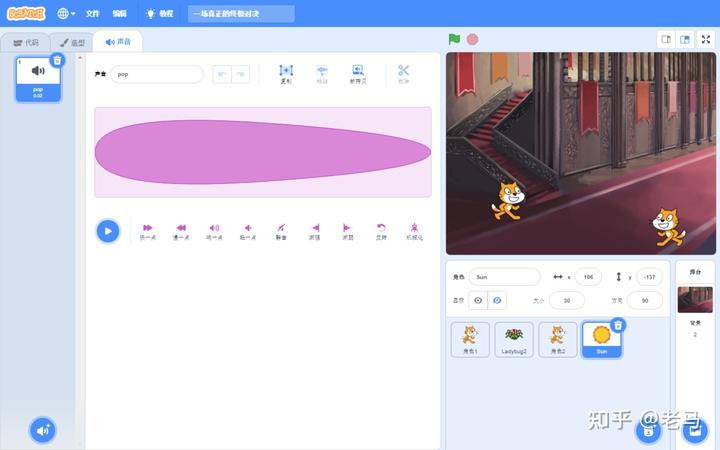Redo the sound edit

click(x=240, y=74)
